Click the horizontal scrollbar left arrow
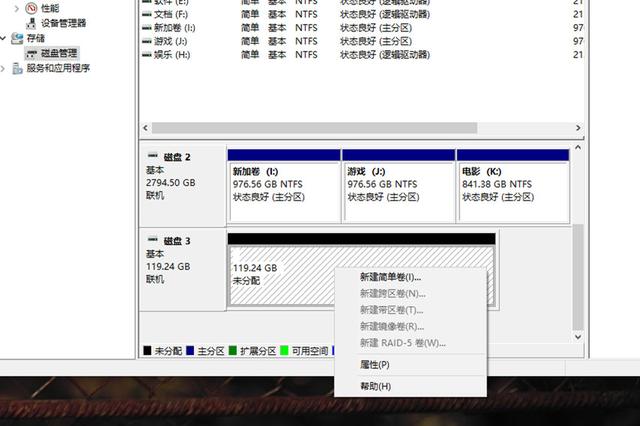Screen dimensions: 640x426 (x=145, y=128)
